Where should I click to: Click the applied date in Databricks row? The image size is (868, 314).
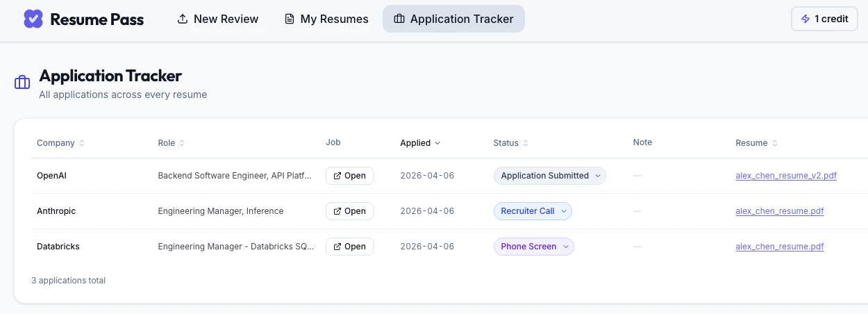pos(427,247)
